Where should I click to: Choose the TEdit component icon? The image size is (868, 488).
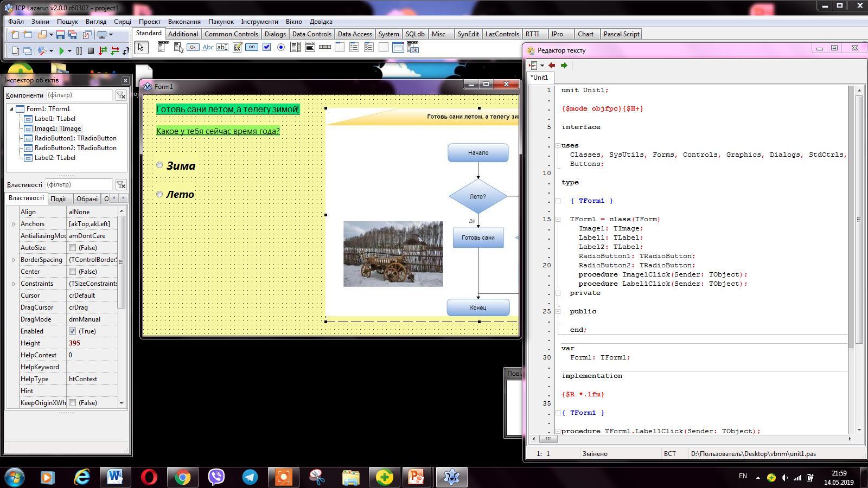tap(222, 48)
